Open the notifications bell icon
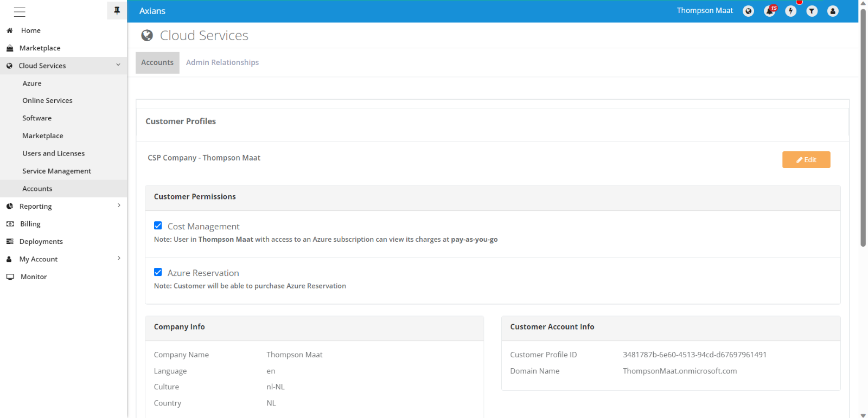Viewport: 868px width, 418px height. [x=769, y=11]
